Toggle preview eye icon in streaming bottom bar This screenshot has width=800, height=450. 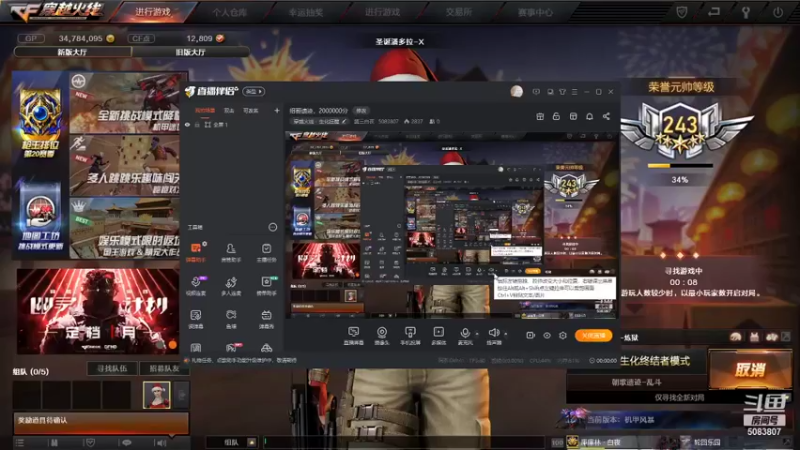point(547,335)
